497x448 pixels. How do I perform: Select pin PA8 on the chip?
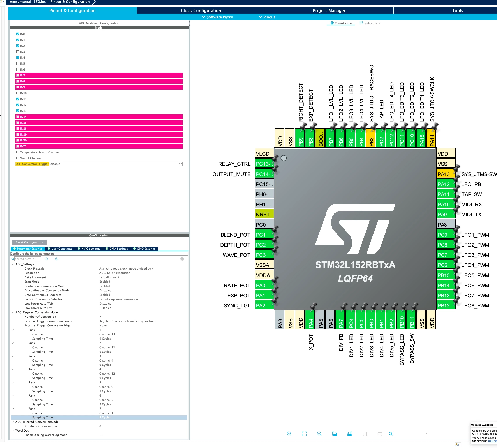pos(446,224)
